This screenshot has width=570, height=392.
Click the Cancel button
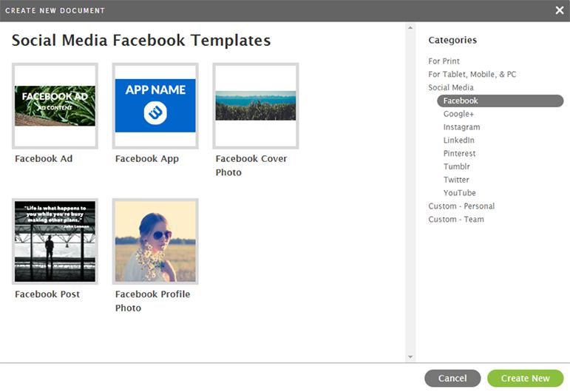(x=452, y=378)
